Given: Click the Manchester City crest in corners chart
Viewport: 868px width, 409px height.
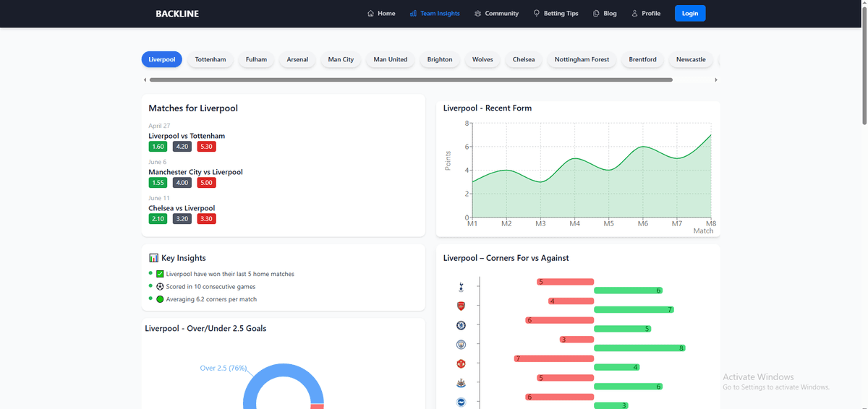Looking at the screenshot, I should click(x=461, y=345).
